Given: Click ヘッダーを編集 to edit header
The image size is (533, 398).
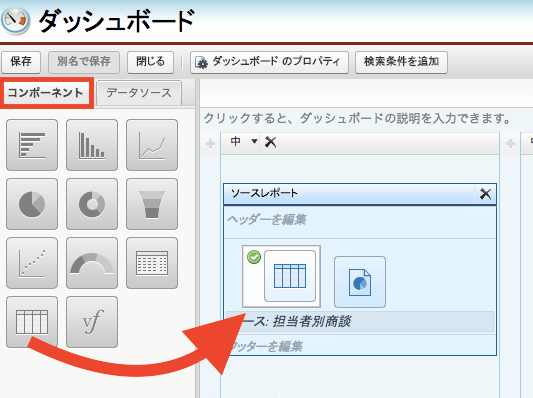Looking at the screenshot, I should 267,220.
